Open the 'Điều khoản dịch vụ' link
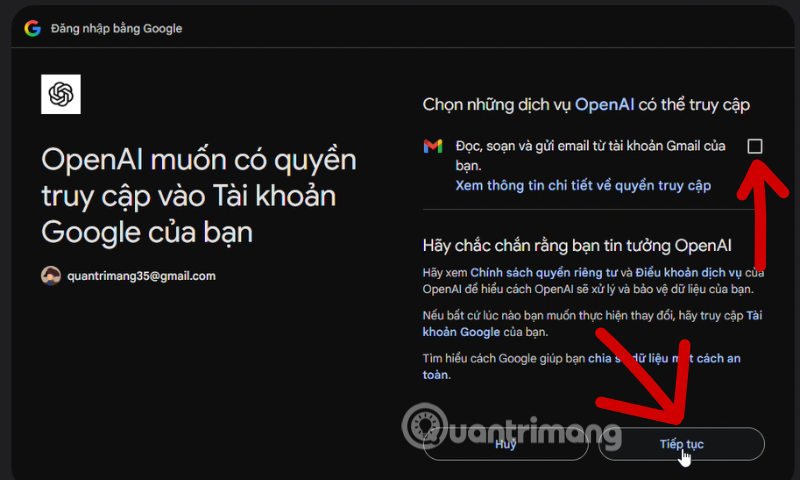800x480 pixels. tap(689, 272)
